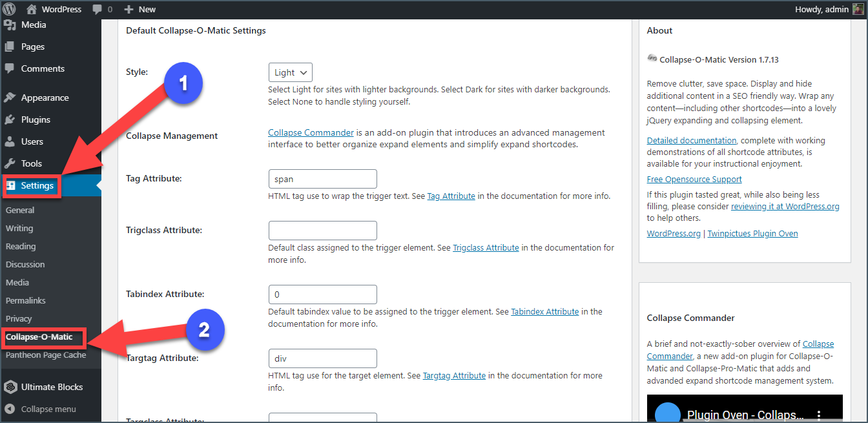Open the comments bubble icon in admin bar
868x423 pixels.
97,10
